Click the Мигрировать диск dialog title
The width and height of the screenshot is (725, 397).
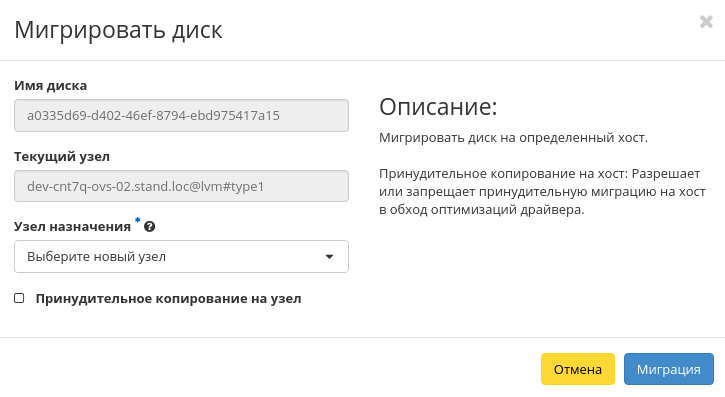click(118, 30)
